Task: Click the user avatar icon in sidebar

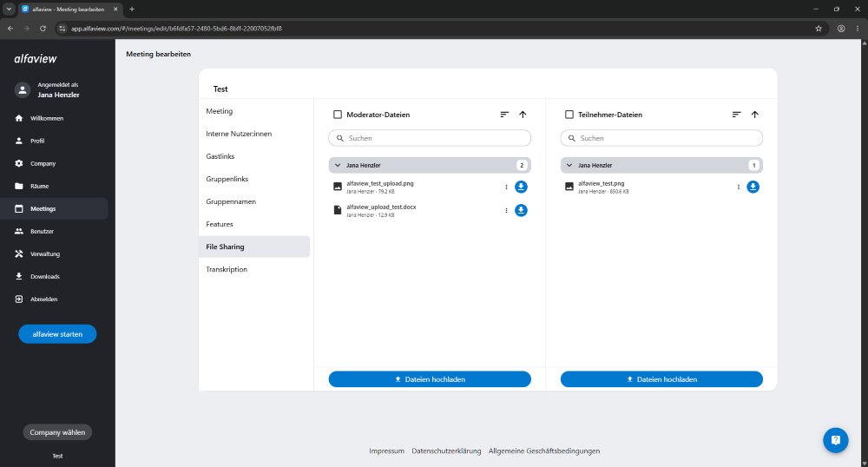Action: point(23,89)
